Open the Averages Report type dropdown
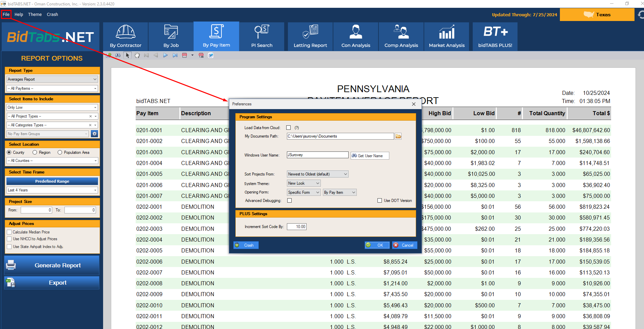Viewport: 644px width, 329px height. click(52, 79)
